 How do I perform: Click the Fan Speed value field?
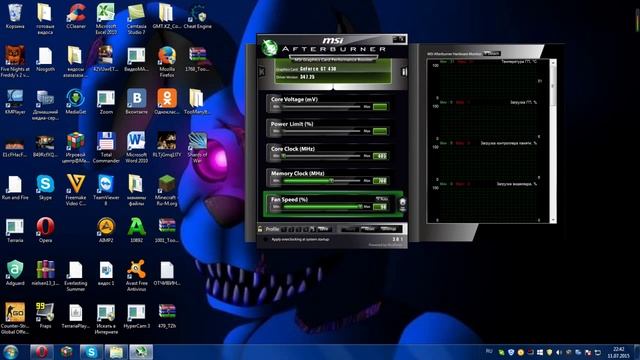380,207
